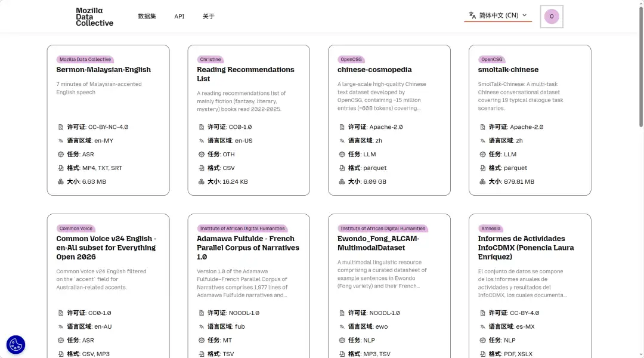The image size is (644, 358).
Task: Click the Mozilla Data Collective organization tag
Action: coord(85,60)
